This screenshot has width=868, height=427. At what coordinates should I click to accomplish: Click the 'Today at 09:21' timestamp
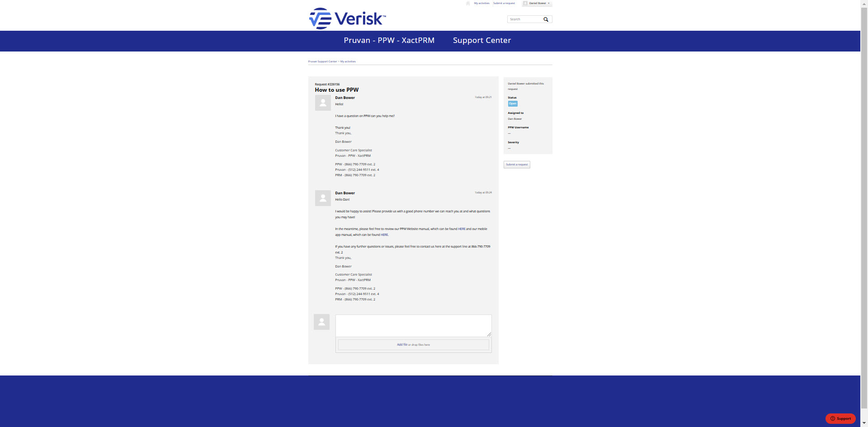(483, 97)
